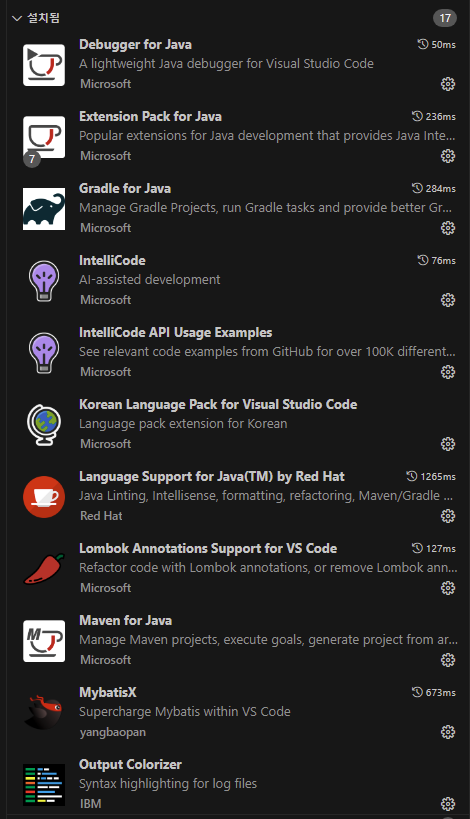Open manage gear for Output Colorizer
Screen dimensions: 470x819
click(448, 804)
